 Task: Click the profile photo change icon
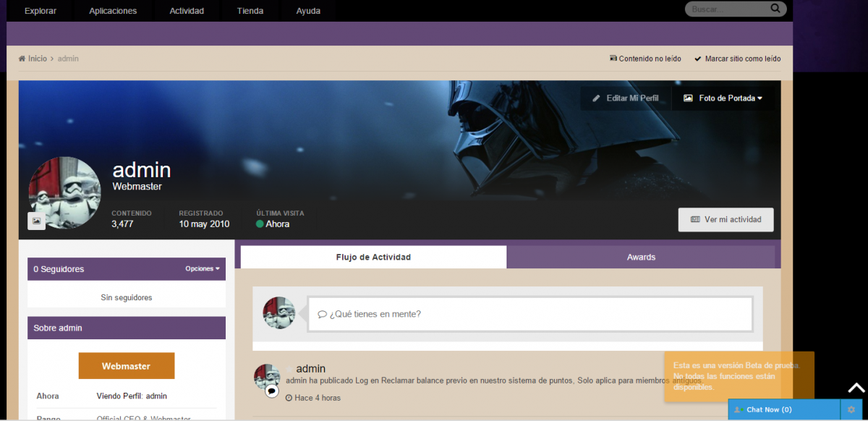[x=36, y=221]
